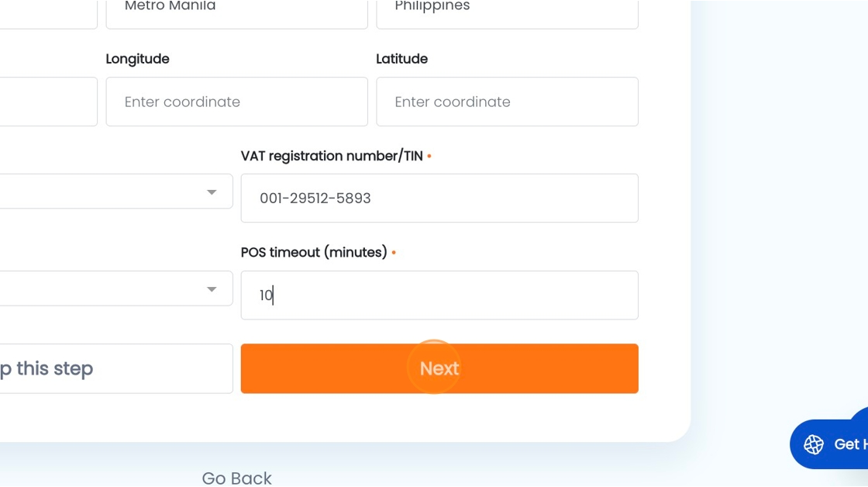Viewport: 868px width, 487px height.
Task: Focus the Longitude coordinate field
Action: click(237, 102)
